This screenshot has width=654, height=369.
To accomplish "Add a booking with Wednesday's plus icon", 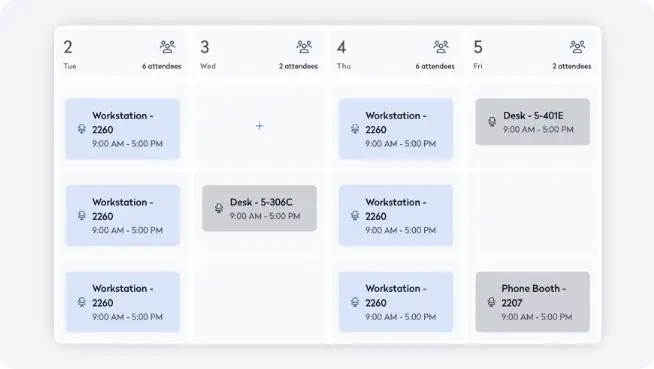I will pyautogui.click(x=259, y=126).
